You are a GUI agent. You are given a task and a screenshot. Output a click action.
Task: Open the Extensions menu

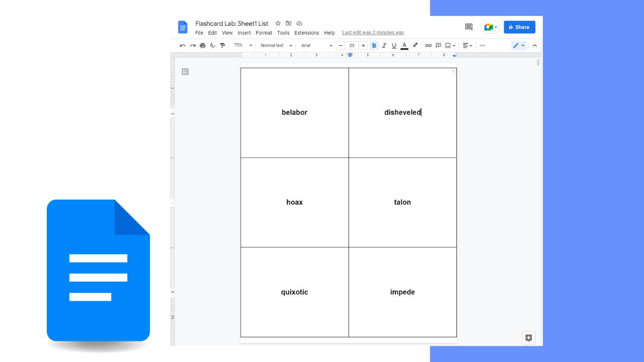[307, 33]
